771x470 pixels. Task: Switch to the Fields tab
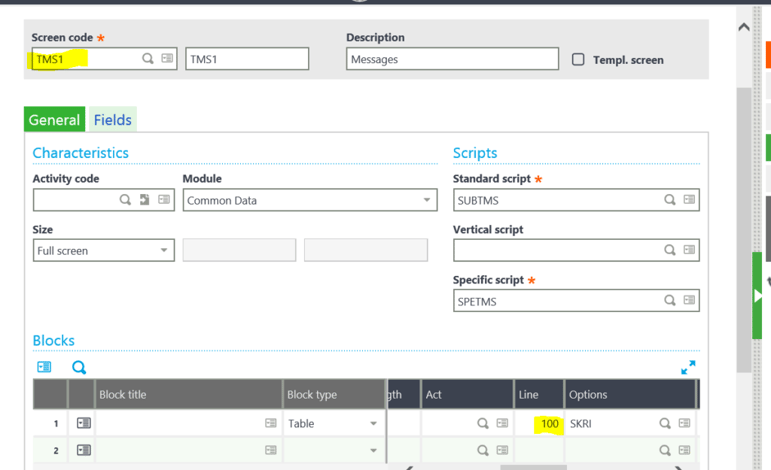113,120
